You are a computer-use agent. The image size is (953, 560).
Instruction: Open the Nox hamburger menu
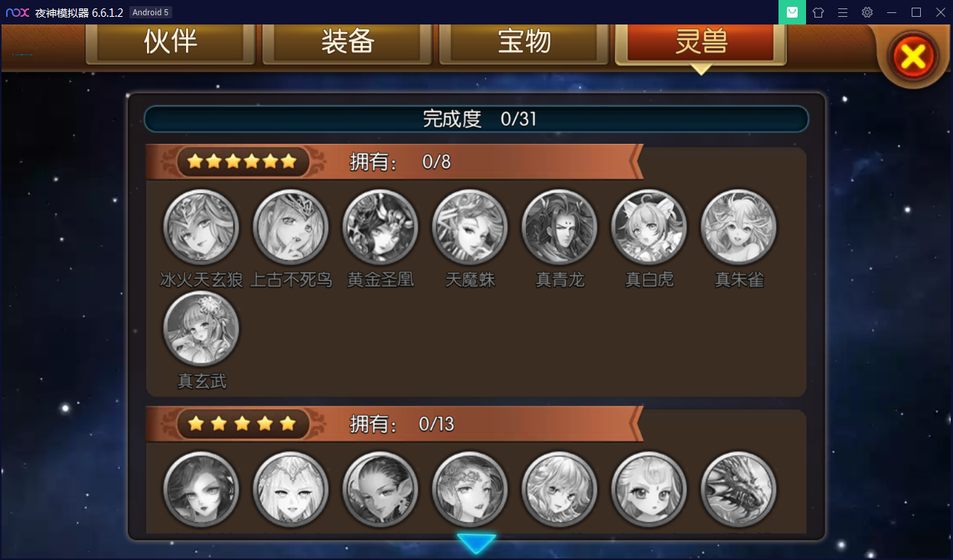click(843, 12)
